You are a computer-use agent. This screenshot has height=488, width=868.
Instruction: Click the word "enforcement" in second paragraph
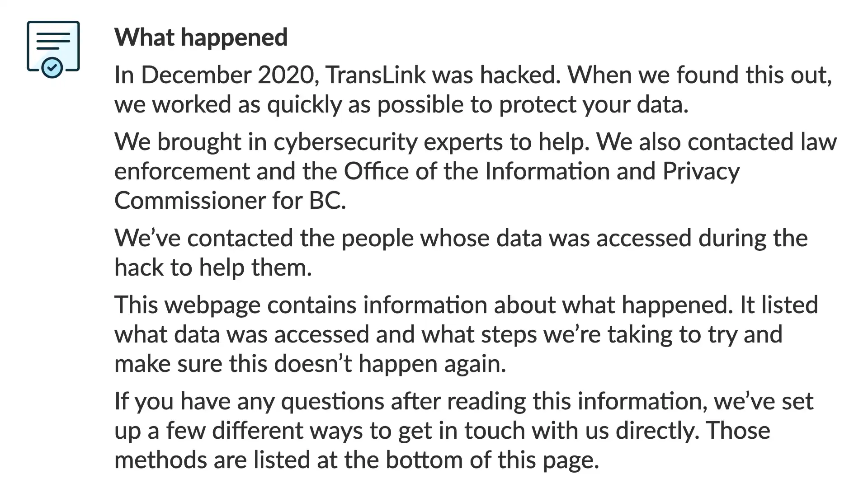tap(182, 171)
